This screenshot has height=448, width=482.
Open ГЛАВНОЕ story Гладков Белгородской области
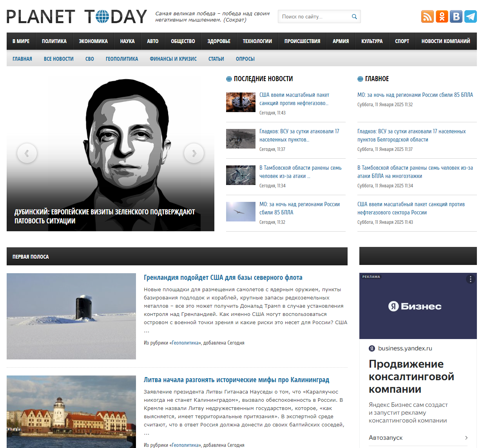click(411, 136)
